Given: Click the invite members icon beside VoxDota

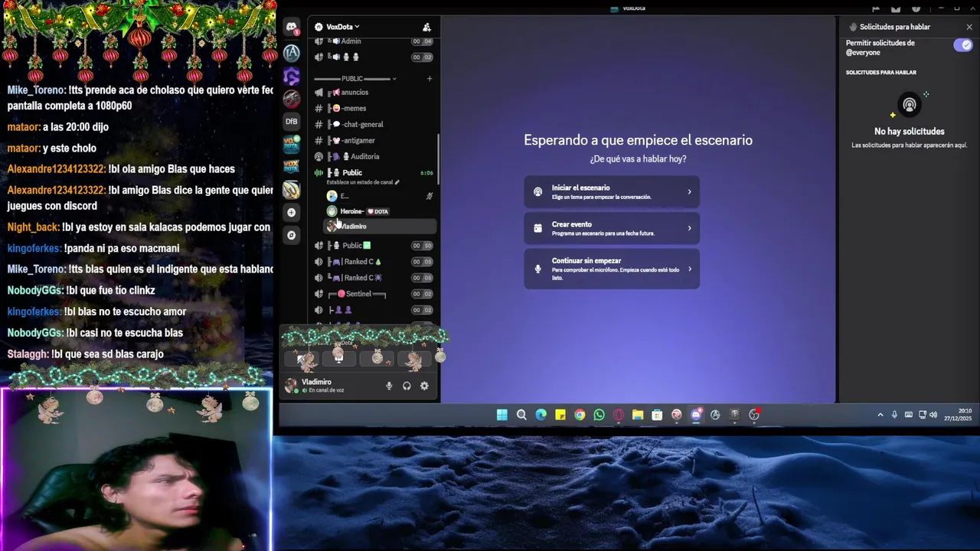Looking at the screenshot, I should (426, 27).
